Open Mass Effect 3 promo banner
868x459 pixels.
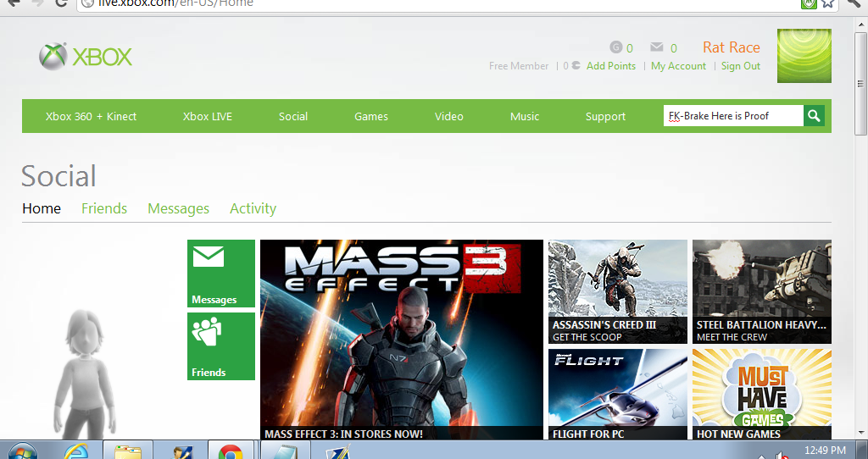[x=401, y=340]
